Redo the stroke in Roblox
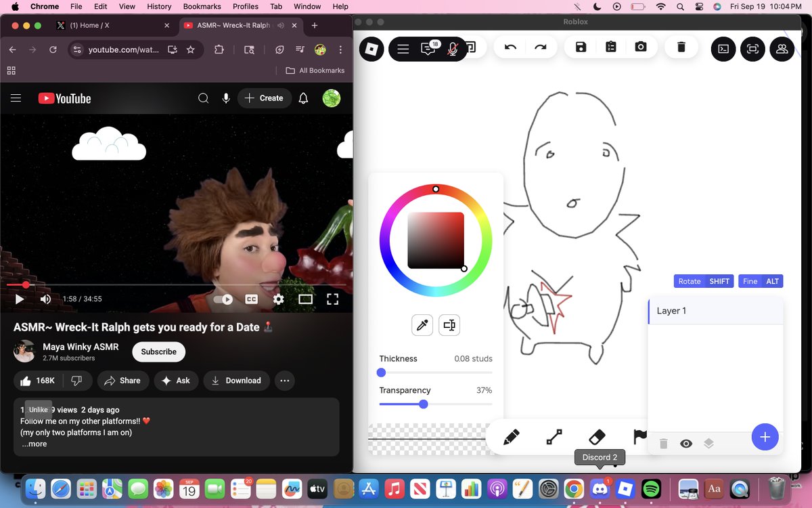This screenshot has height=508, width=812. (x=541, y=47)
